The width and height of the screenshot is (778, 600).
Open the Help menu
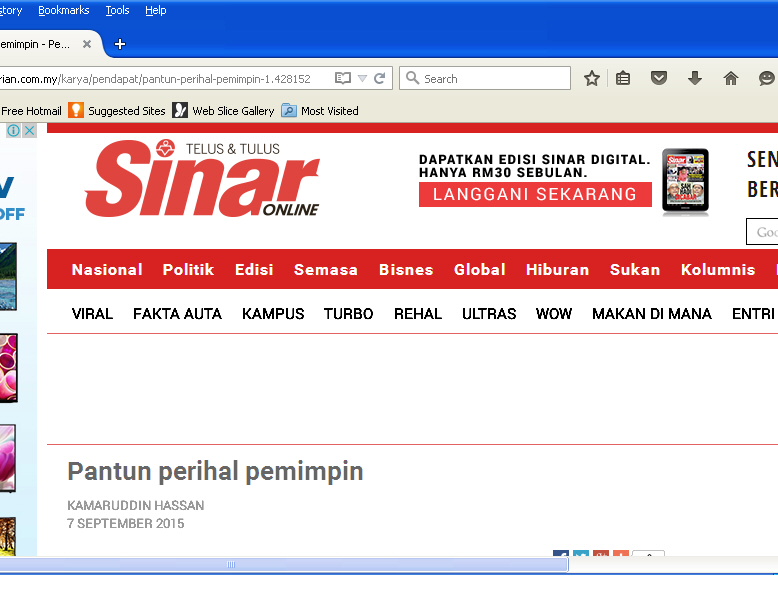155,10
